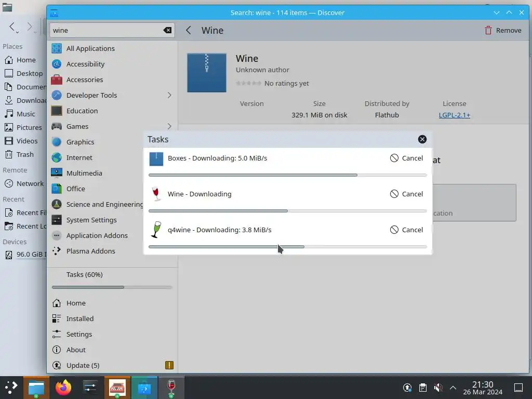Open the Graphics category
Image resolution: width=532 pixels, height=399 pixels.
112,142
